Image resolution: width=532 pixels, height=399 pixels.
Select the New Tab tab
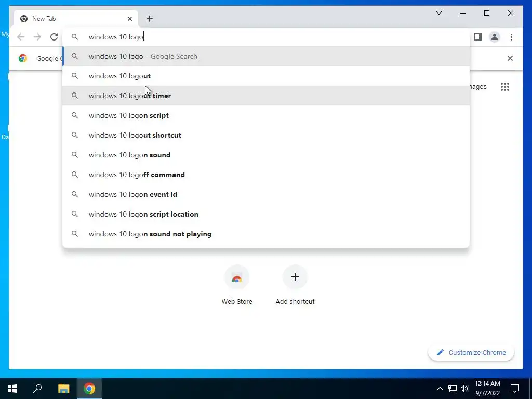(76, 19)
